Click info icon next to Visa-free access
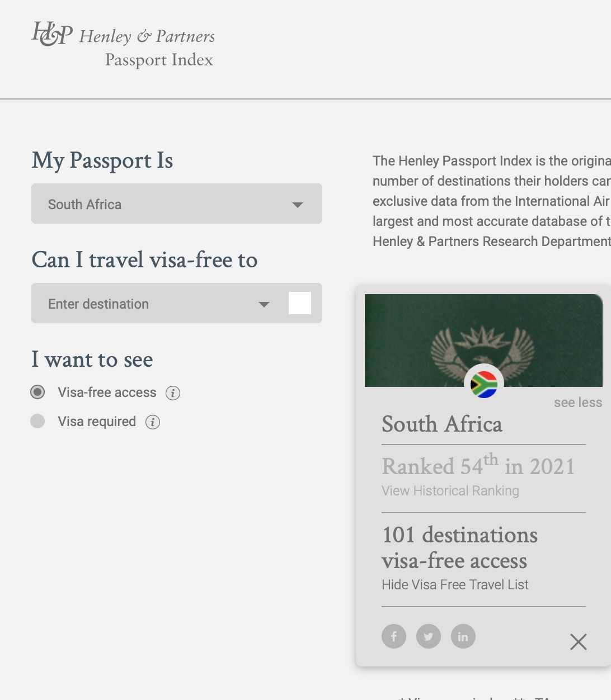 [x=173, y=393]
